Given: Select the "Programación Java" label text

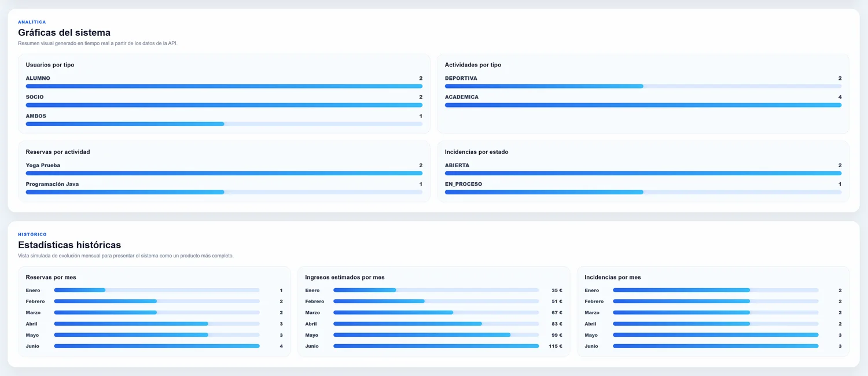Looking at the screenshot, I should [x=52, y=184].
